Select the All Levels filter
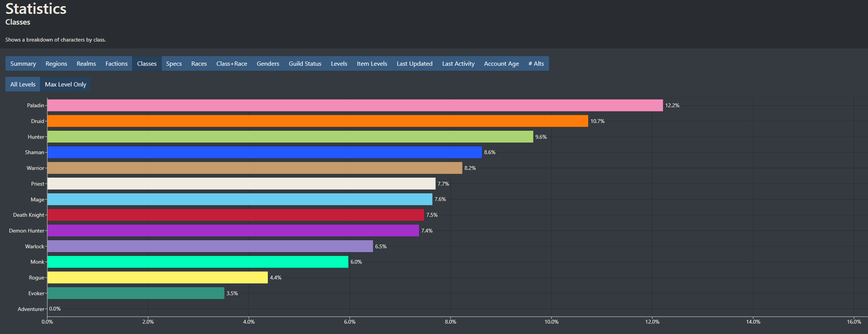Viewport: 868px width, 334px height. point(23,84)
